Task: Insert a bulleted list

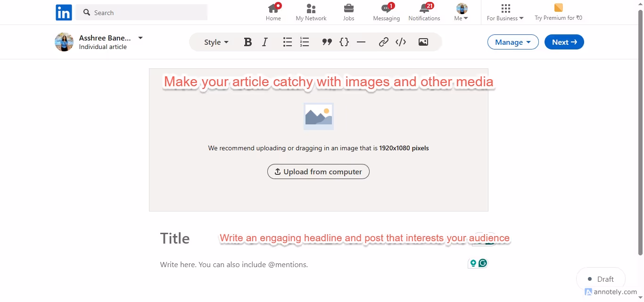Action: coord(288,42)
